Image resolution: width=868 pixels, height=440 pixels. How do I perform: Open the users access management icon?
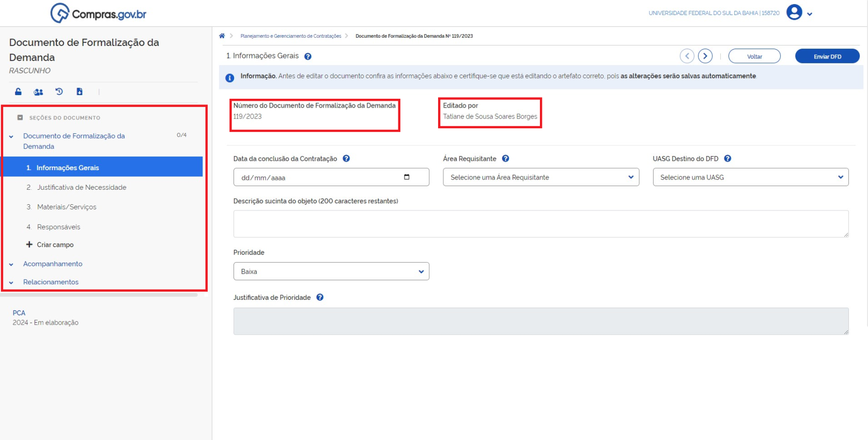coord(38,92)
